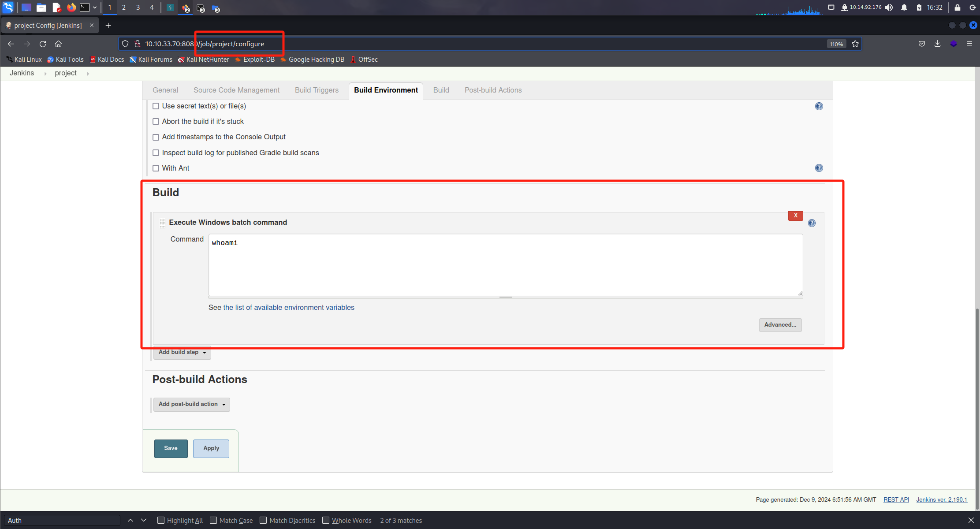980x529 pixels.
Task: Expand the project breadcrumb arrow menu
Action: coord(88,74)
